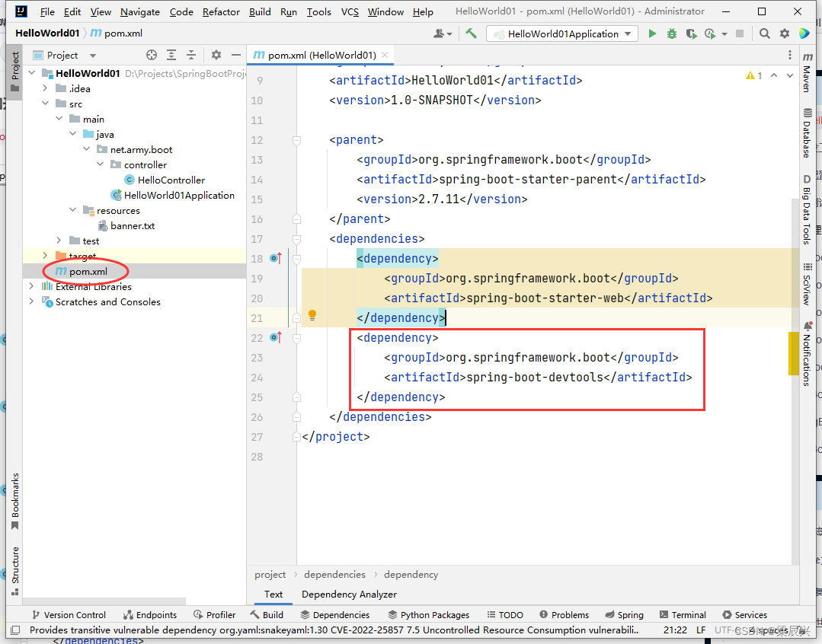Fold dependencies tag at line 17
The image size is (822, 644).
(296, 239)
